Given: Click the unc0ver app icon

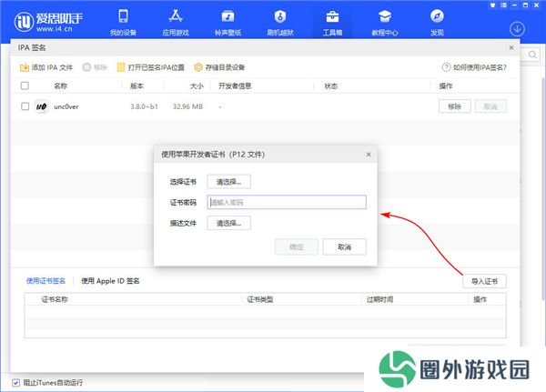Looking at the screenshot, I should (x=42, y=106).
